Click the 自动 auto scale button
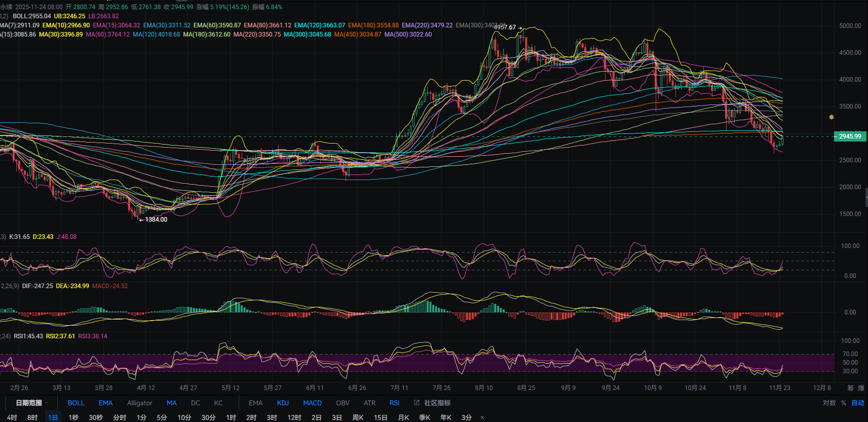Image resolution: width=868 pixels, height=422 pixels. pos(858,403)
